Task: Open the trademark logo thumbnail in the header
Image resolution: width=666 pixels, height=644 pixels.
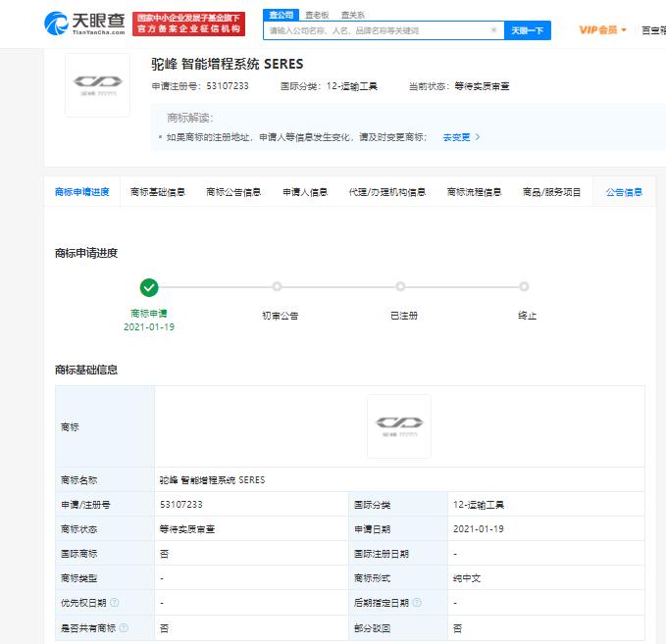Action: click(x=97, y=85)
